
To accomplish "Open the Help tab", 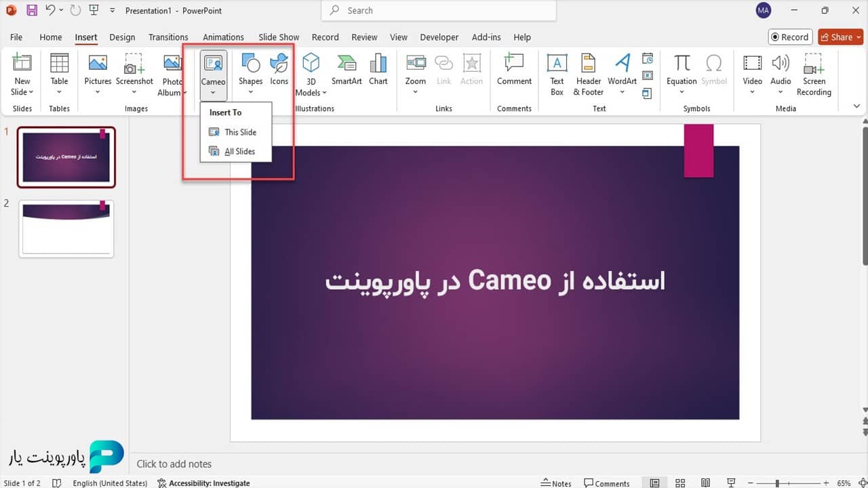I will (522, 37).
